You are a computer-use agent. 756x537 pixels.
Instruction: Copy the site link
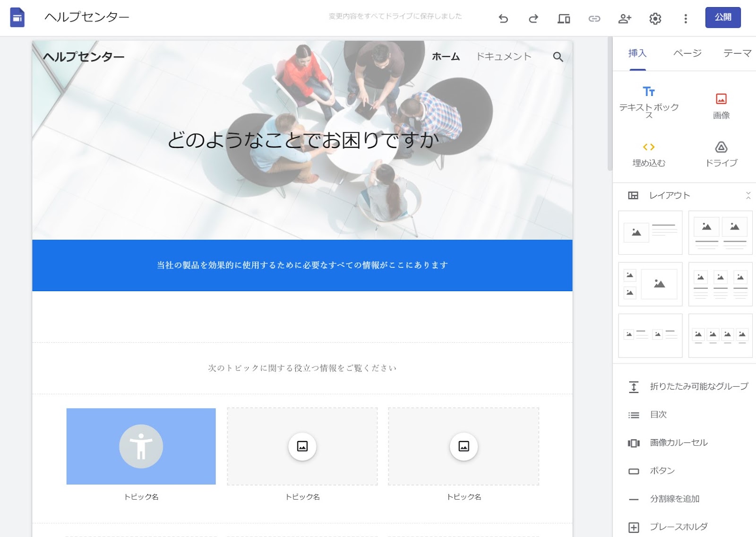click(x=594, y=18)
